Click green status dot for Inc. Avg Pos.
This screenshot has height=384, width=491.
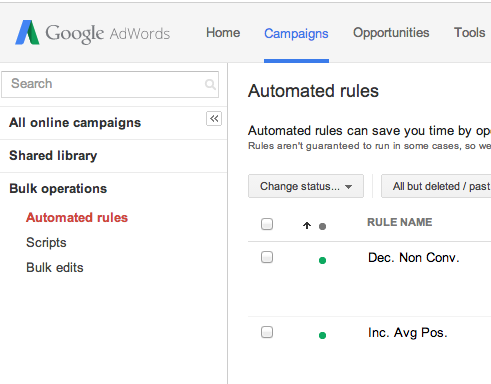pyautogui.click(x=322, y=335)
